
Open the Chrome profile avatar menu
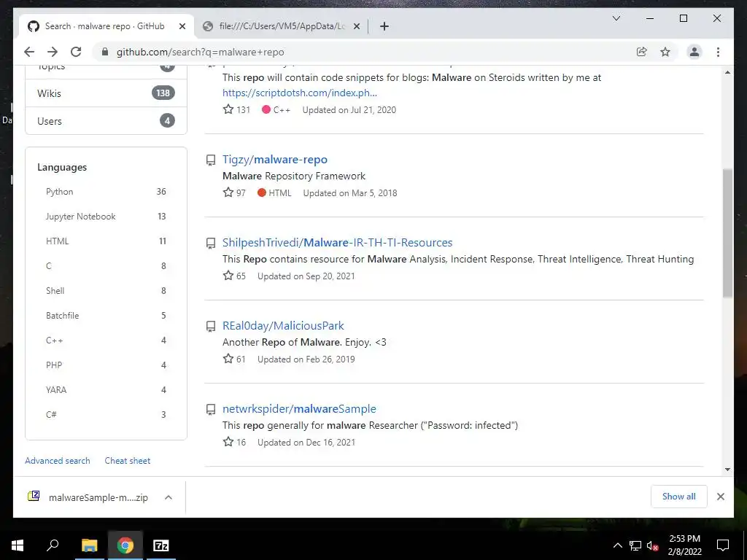coord(694,52)
